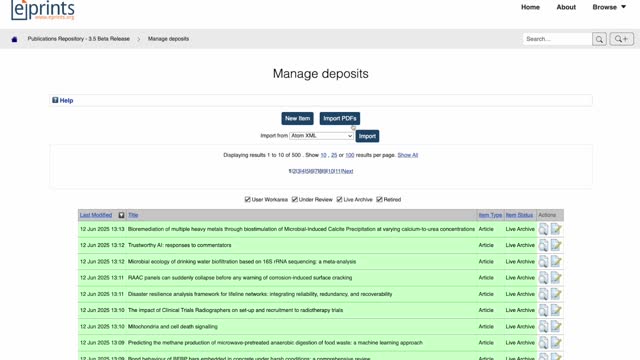Click title 'Microbial ecology of drinking water biofiltration'
640x360 pixels.
coord(242,262)
